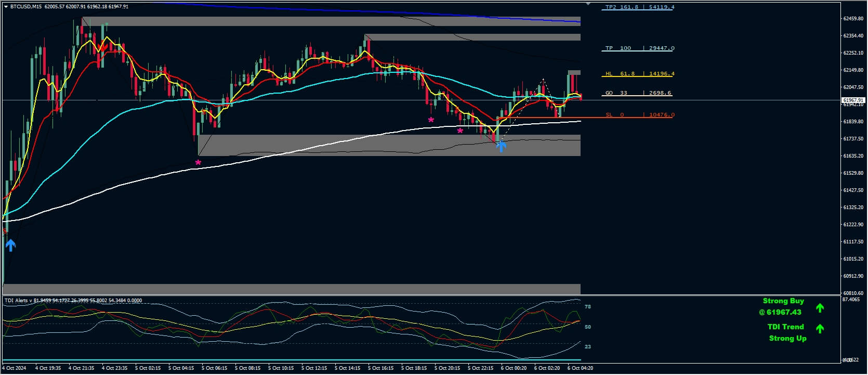
Task: Click green up arrow beside TDI Trend
Action: [x=820, y=328]
